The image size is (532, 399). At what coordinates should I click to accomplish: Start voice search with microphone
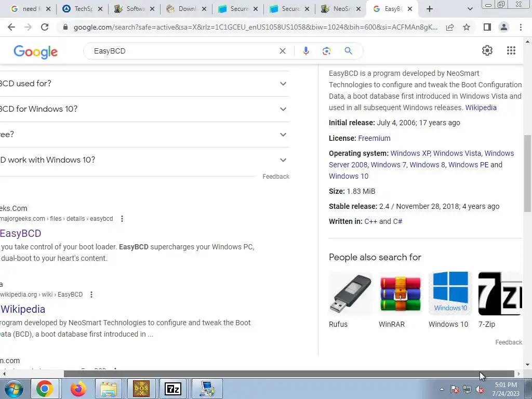[305, 51]
